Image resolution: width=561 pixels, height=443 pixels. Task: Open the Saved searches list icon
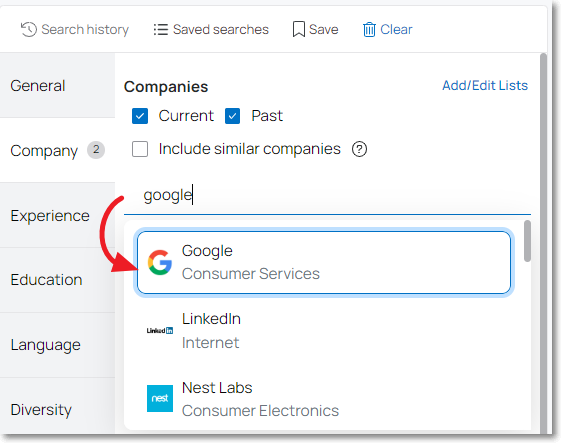pyautogui.click(x=161, y=29)
